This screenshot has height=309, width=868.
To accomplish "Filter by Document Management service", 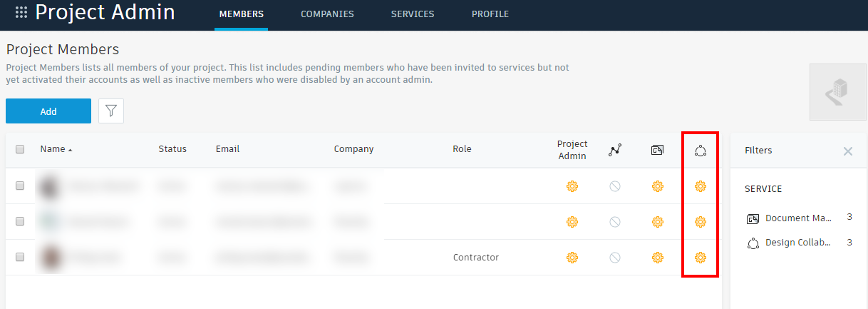I will pyautogui.click(x=800, y=218).
